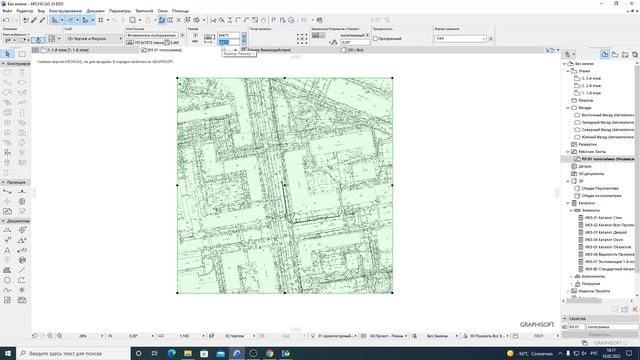Click the Pick Up Parameters eyedropper icon
640x360 pixels.
(34, 20)
